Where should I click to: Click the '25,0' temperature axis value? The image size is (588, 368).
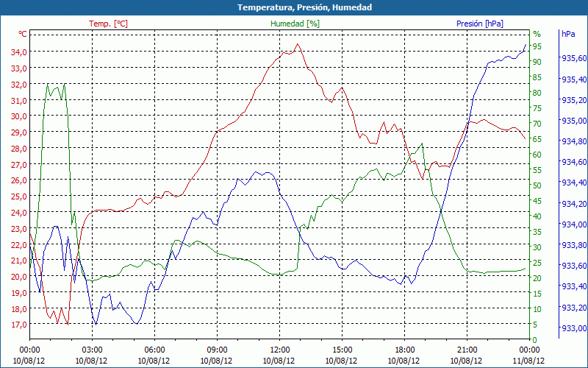pyautogui.click(x=19, y=197)
